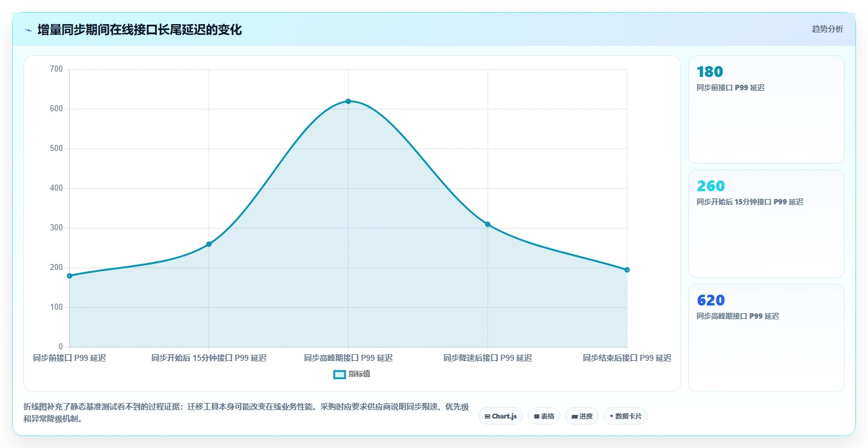Click the y-axis value 400
This screenshot has width=868, height=448.
57,188
